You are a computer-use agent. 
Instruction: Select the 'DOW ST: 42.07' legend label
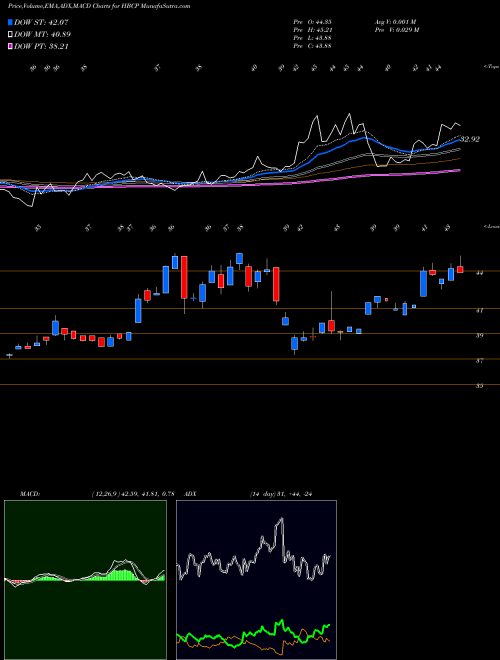coord(41,22)
